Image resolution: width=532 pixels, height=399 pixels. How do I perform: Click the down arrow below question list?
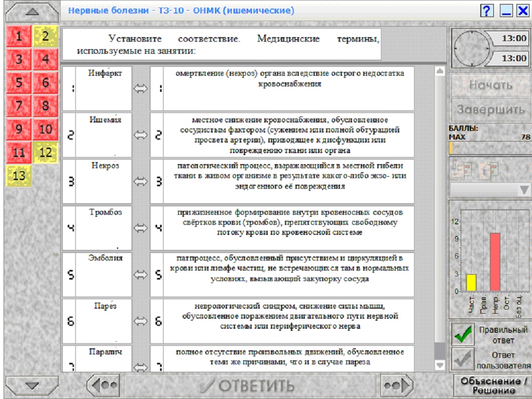coord(32,385)
